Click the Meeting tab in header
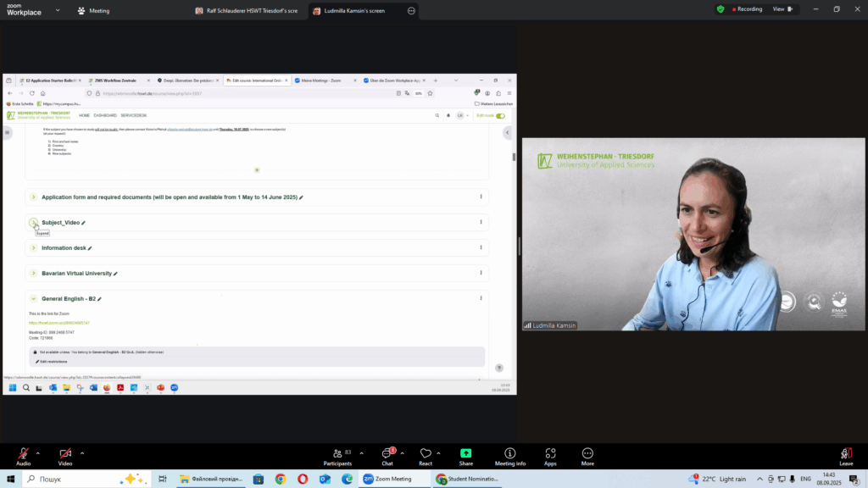Image resolution: width=868 pixels, height=488 pixels. 92,11
